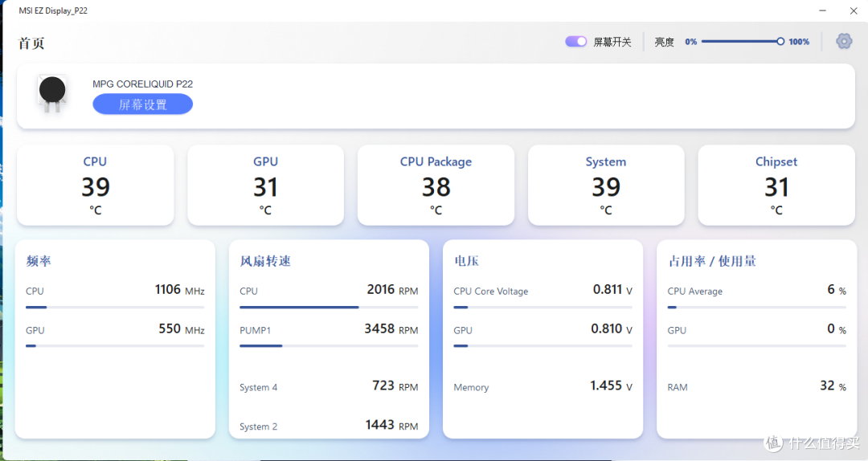Click the GPU frequency 550 MHz value
This screenshot has height=461, width=868.
click(182, 329)
